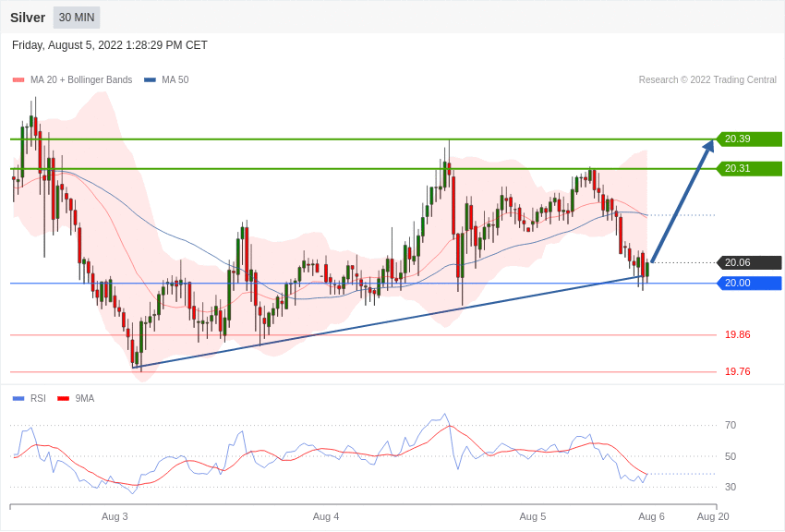Screen dimensions: 785x532
Task: Click the Research © 2022 Trading Central credit
Action: pos(707,79)
